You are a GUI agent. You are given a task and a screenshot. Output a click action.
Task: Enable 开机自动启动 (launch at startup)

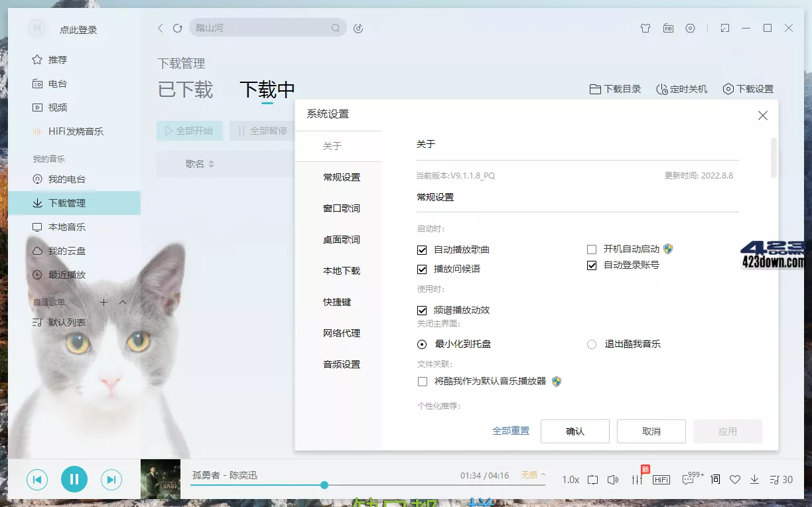tap(591, 250)
